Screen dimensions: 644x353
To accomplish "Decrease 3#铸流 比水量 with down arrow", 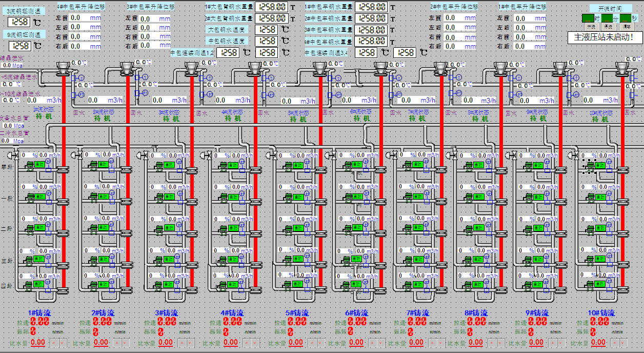I will (x=190, y=342).
